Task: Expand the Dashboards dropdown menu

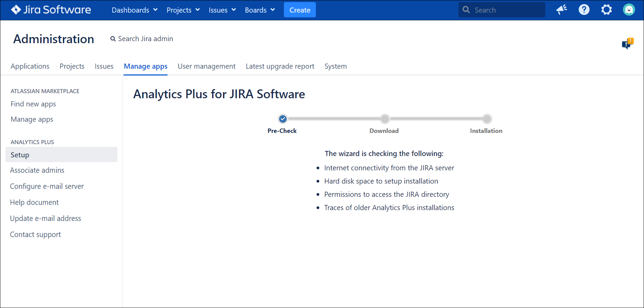Action: (134, 10)
